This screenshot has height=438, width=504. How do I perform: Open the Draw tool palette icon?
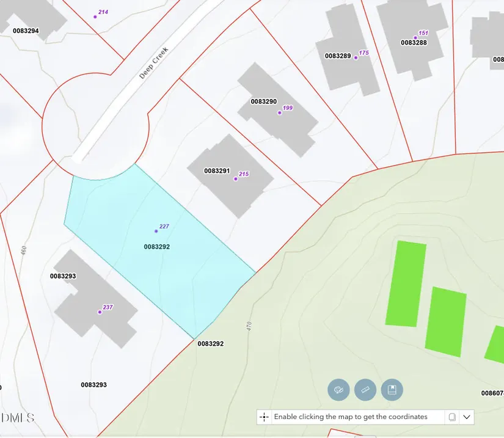tap(338, 390)
